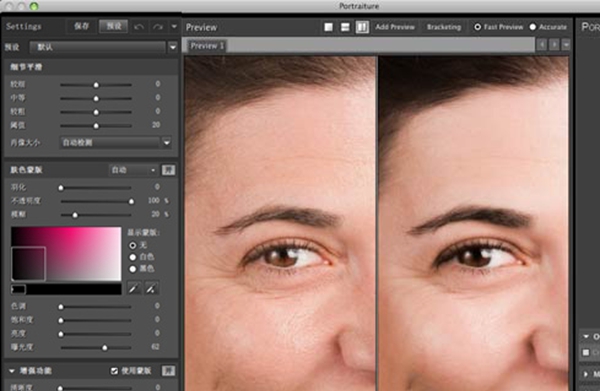Switch to single preview layout icon

point(328,27)
